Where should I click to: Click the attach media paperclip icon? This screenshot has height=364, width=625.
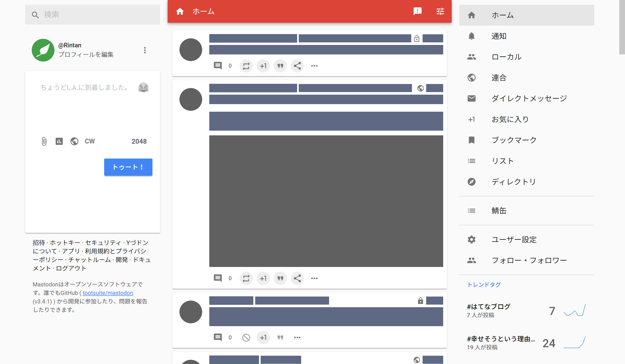click(x=44, y=141)
